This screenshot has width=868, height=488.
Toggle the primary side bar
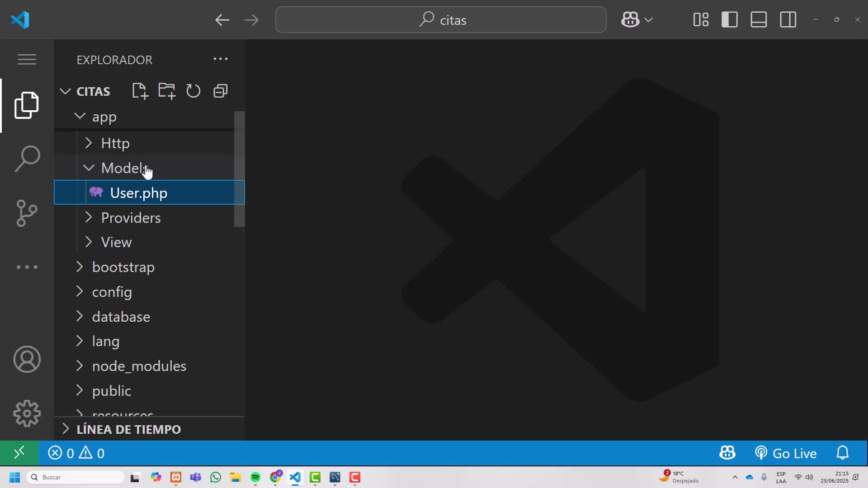pos(730,20)
